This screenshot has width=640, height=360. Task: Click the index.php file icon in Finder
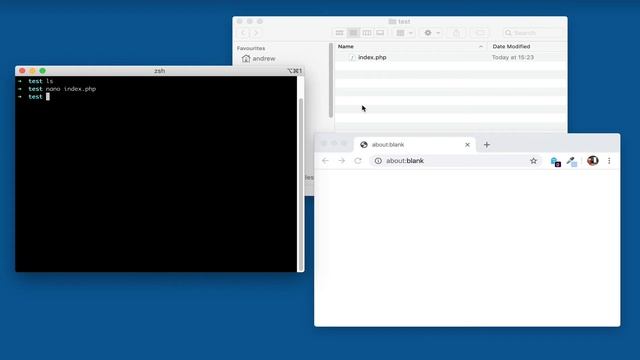(x=352, y=58)
